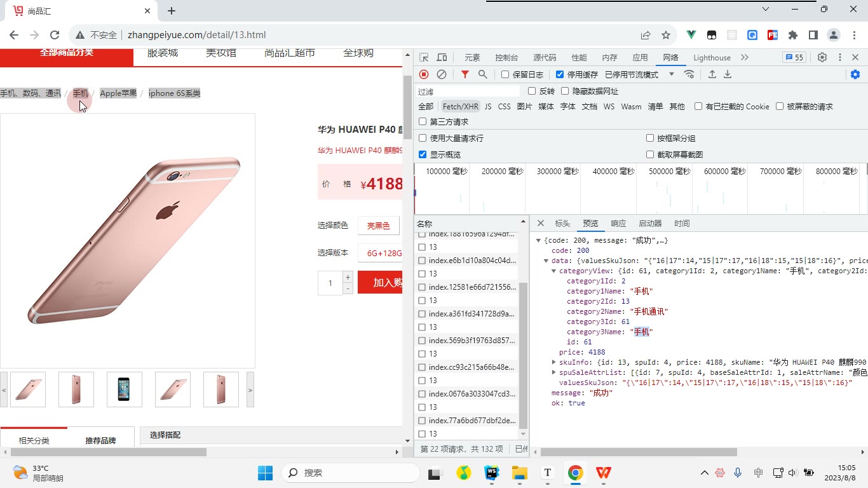Check 第三方请求 checkbox
Viewport: 868px width, 488px height.
click(x=423, y=121)
